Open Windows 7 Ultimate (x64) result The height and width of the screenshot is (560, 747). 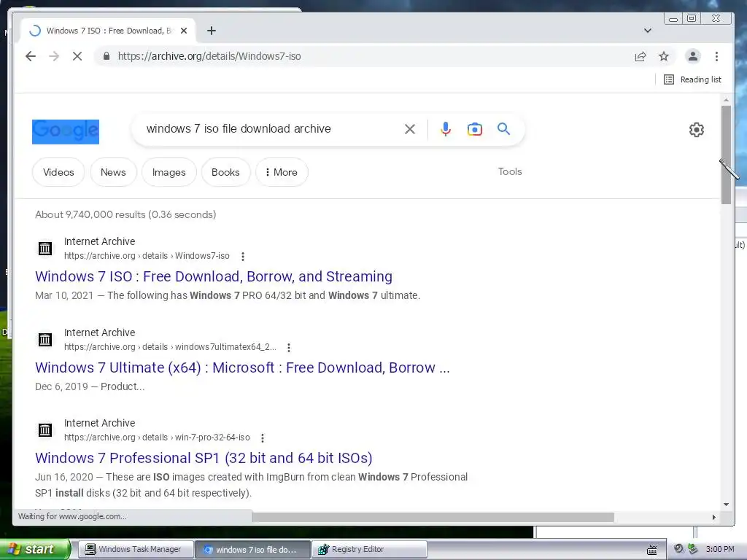242,367
